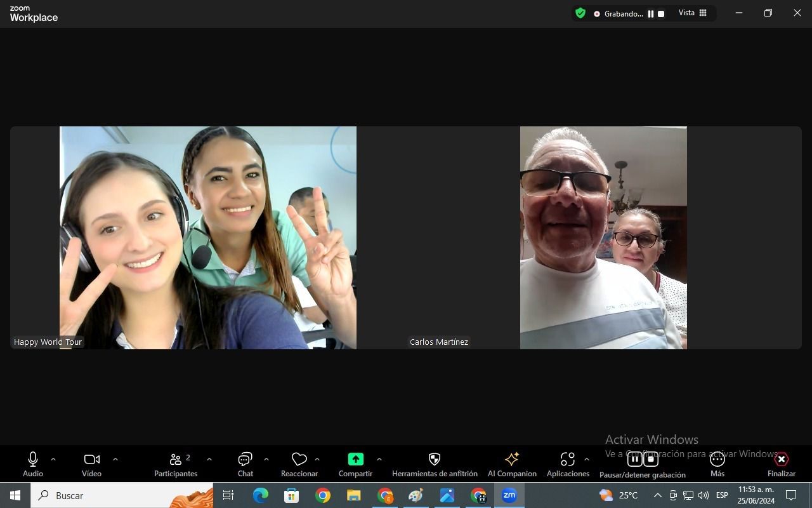
Task: Click the green Compartir share screen button
Action: [355, 464]
